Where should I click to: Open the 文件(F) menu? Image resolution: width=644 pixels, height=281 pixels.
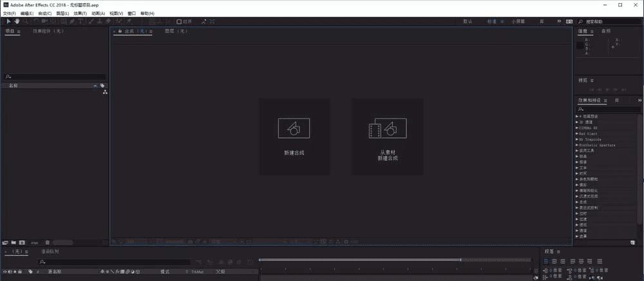point(9,14)
